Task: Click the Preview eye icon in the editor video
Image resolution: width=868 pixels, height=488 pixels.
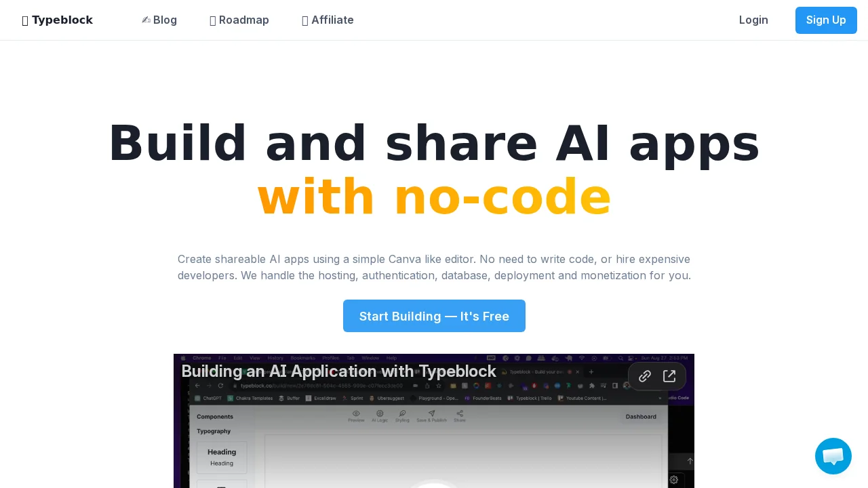Action: (356, 413)
